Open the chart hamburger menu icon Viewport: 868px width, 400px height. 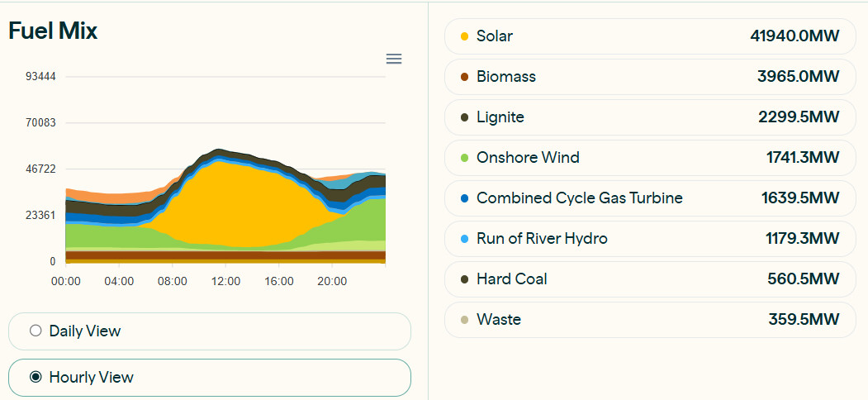pyautogui.click(x=394, y=59)
